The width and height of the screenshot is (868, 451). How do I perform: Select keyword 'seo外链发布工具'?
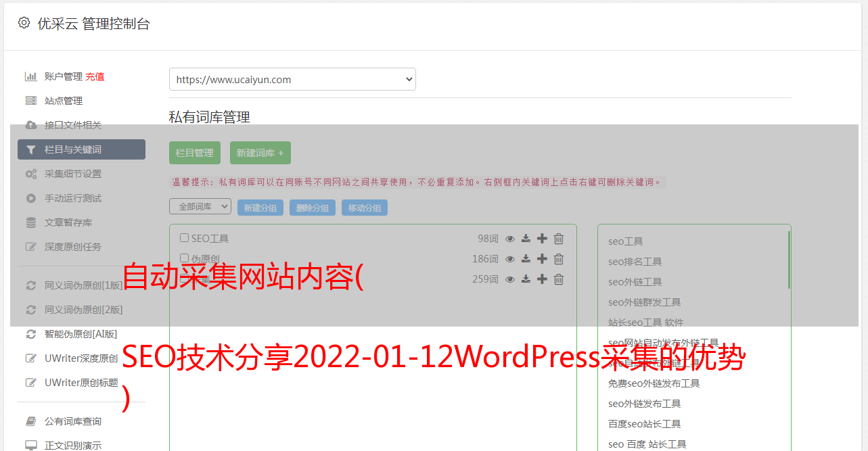[x=645, y=404]
